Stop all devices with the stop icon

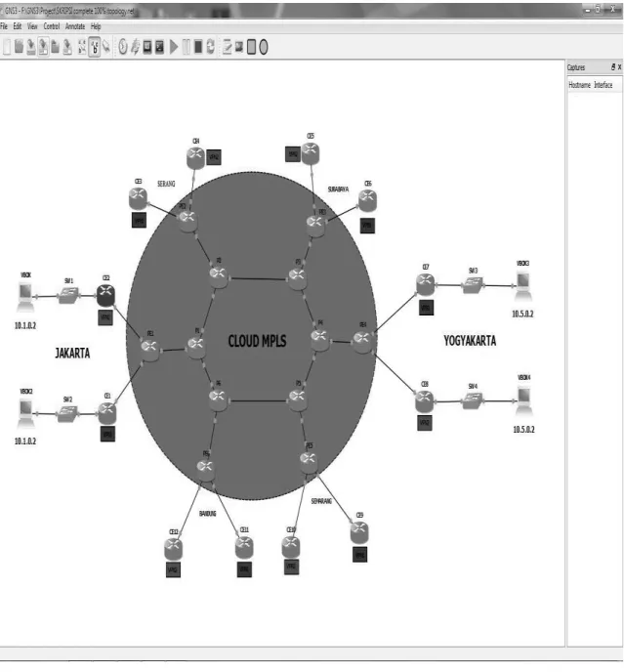[x=198, y=47]
